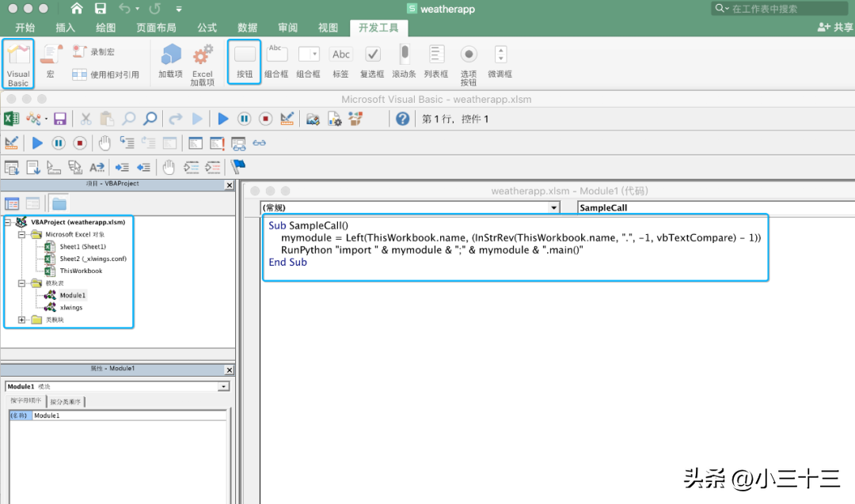Switch to the 页面布局 ribbon tab
Screen dimensions: 855x504
(157, 28)
